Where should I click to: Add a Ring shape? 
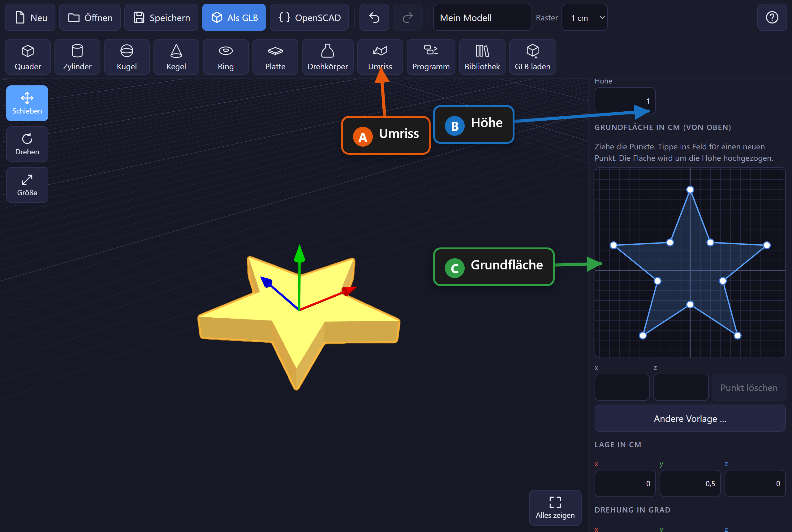[x=226, y=57]
